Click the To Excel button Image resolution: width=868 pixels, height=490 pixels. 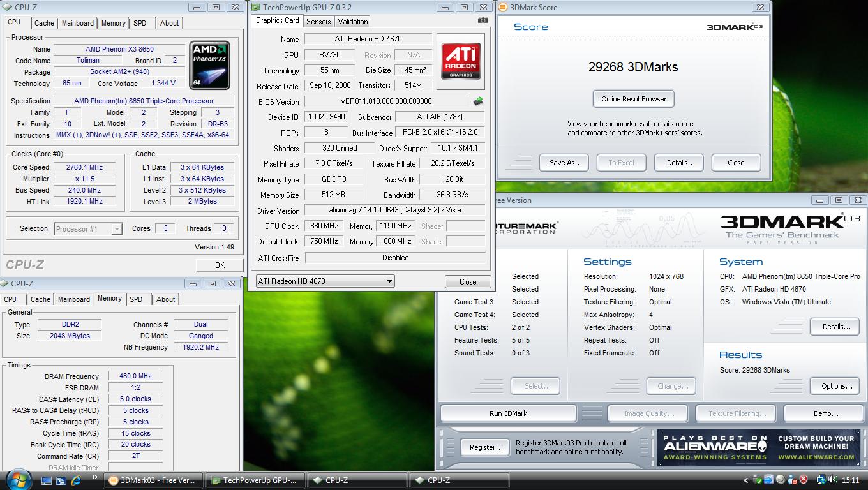coord(621,163)
